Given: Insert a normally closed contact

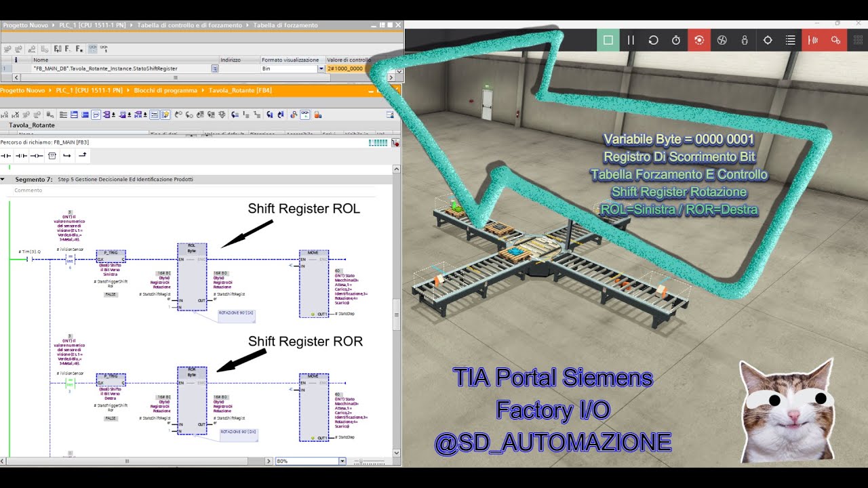Looking at the screenshot, I should pos(21,156).
